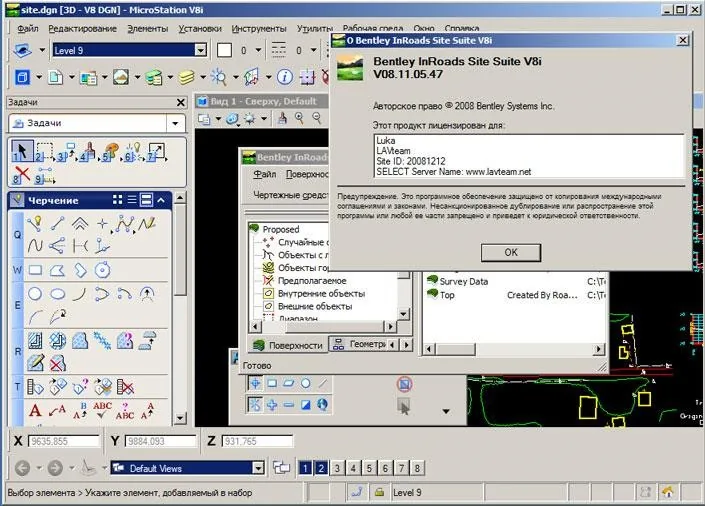
Task: Toggle view number 8 button
Action: coord(417,468)
